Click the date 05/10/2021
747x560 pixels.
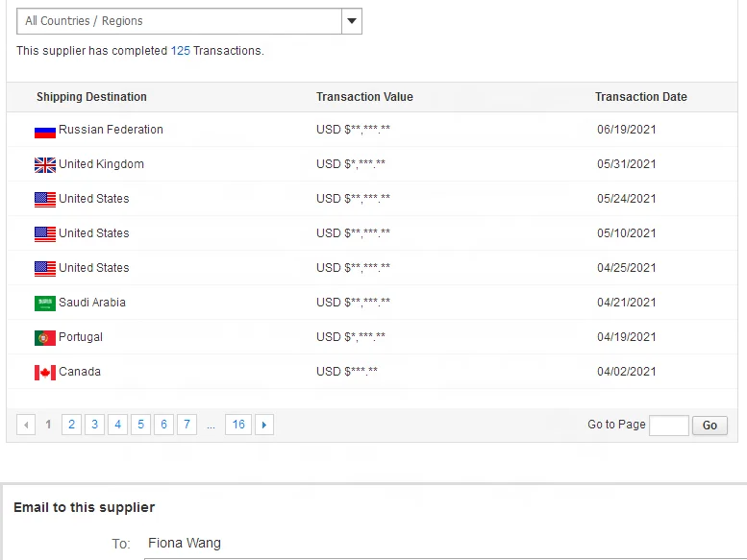[x=627, y=233]
